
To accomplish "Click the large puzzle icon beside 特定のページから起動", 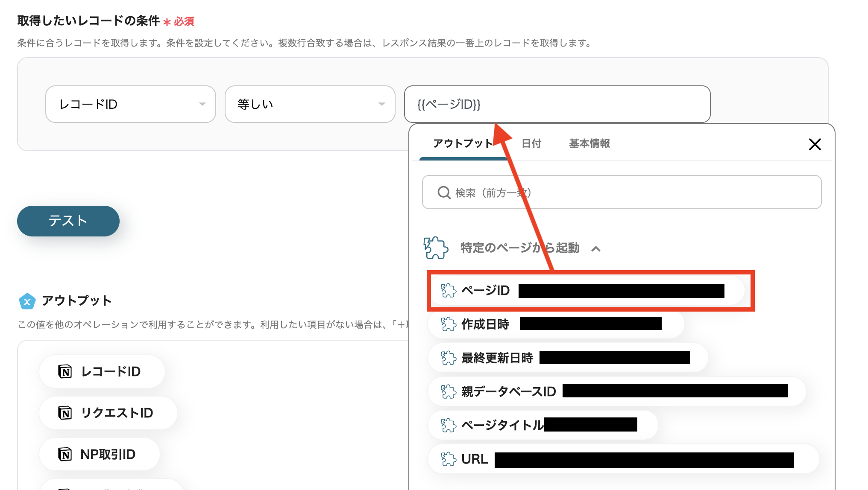I will tap(435, 248).
